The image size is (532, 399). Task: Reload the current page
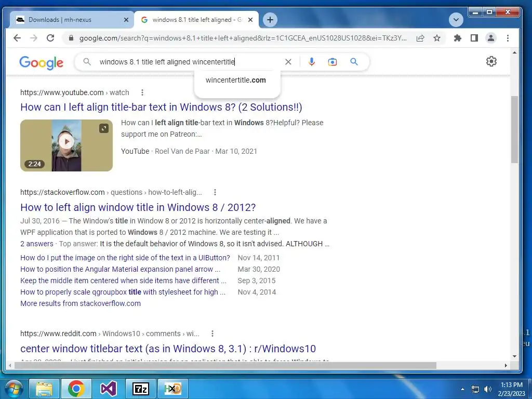pos(50,38)
